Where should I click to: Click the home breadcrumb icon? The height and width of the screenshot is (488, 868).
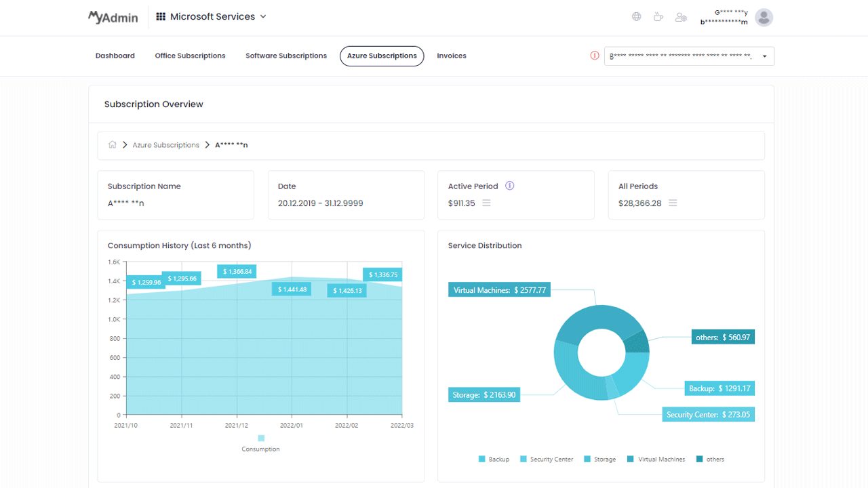coord(113,144)
